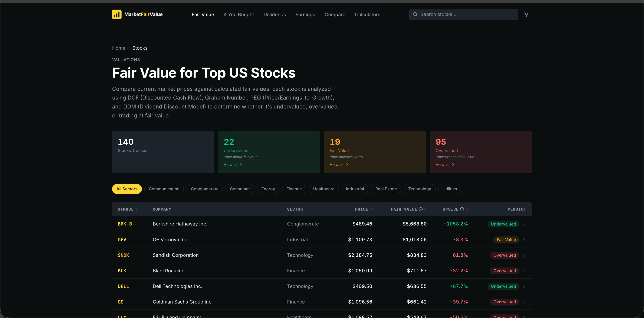Click the MarketFairValue brand name text
The height and width of the screenshot is (318, 644).
click(x=144, y=14)
